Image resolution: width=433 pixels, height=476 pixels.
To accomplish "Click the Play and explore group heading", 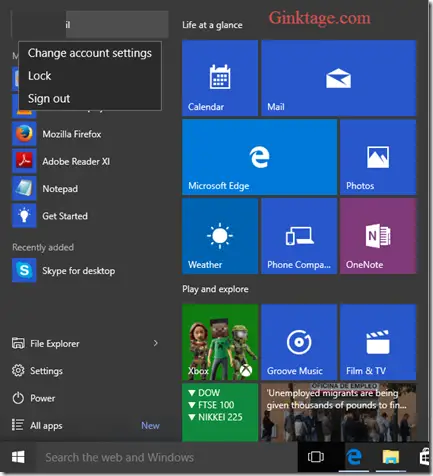I will [x=215, y=289].
